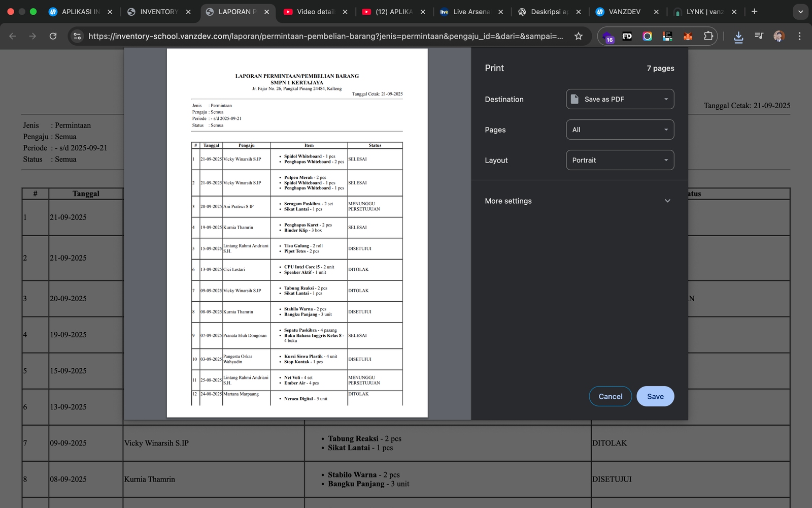Image resolution: width=812 pixels, height=508 pixels.
Task: Reload the page with refresh icon
Action: point(53,36)
